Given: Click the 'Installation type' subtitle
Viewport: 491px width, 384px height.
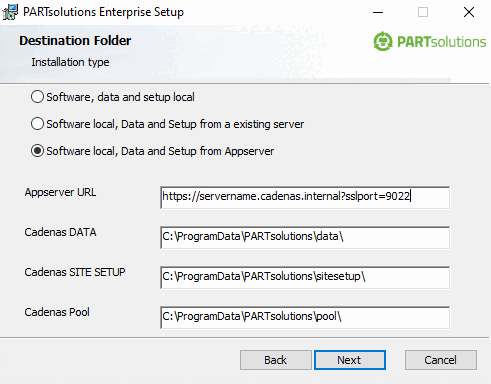Looking at the screenshot, I should coord(70,62).
